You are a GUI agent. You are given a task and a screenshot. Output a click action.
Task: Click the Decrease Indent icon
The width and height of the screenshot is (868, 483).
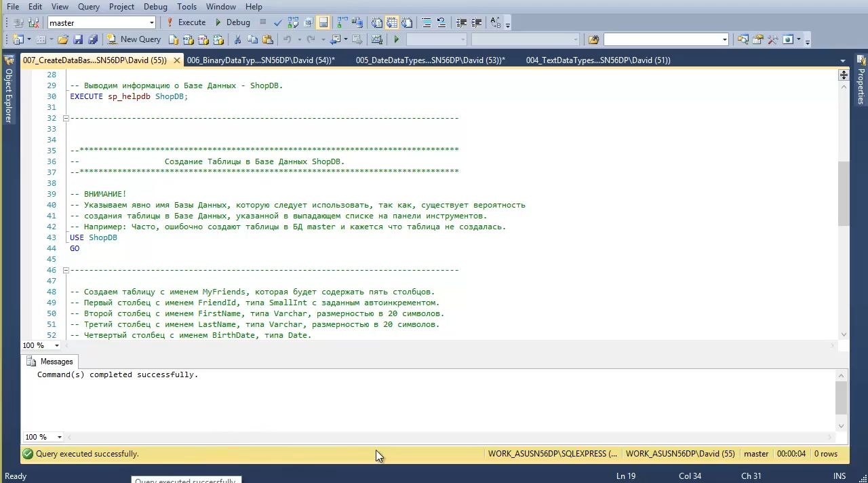click(x=462, y=22)
